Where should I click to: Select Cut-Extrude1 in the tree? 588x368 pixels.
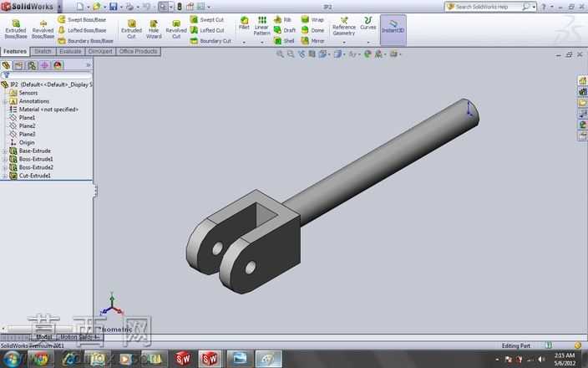34,176
